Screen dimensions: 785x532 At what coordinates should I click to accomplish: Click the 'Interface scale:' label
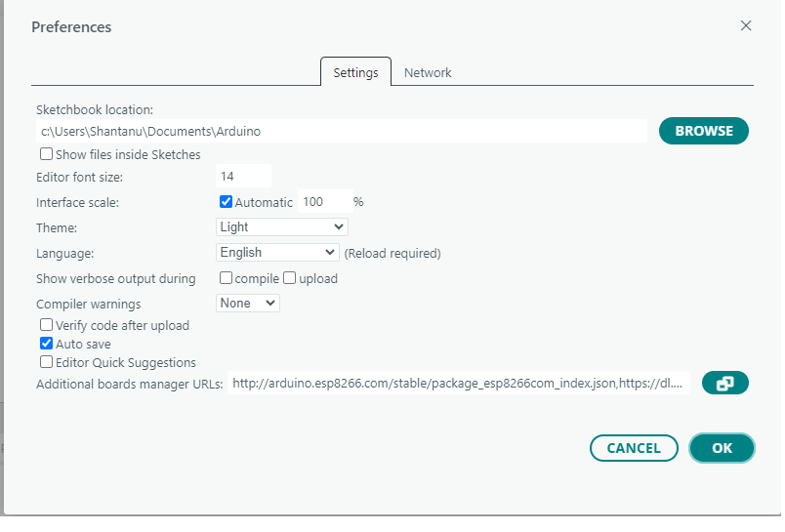tap(77, 203)
